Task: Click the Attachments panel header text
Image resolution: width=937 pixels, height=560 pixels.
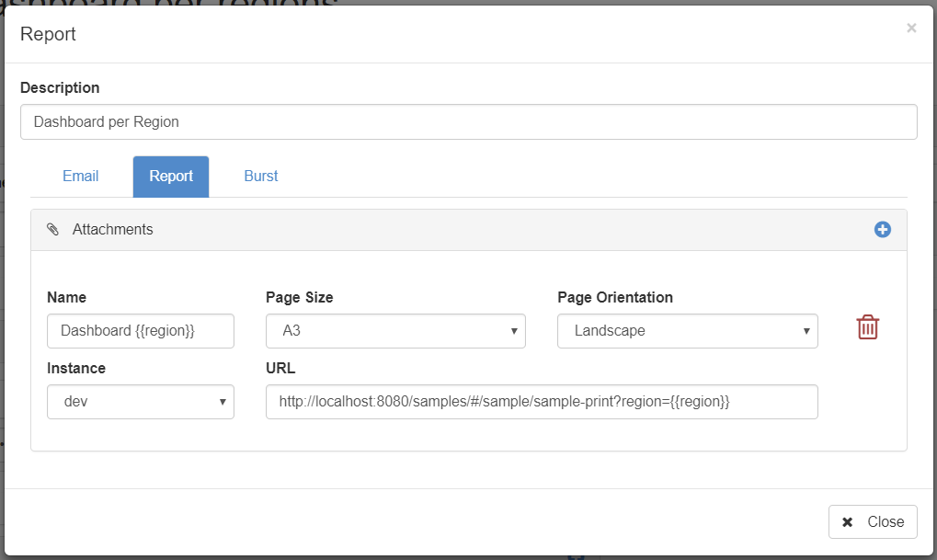Action: (x=112, y=230)
